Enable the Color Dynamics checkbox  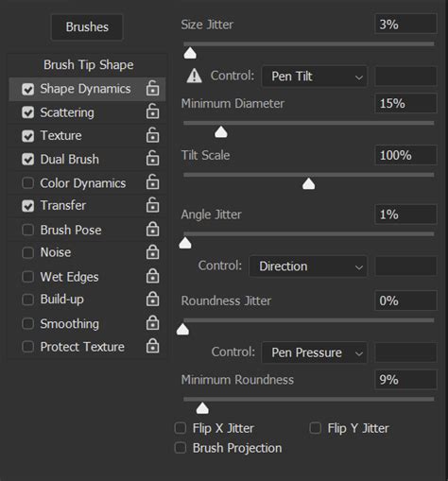(x=28, y=182)
